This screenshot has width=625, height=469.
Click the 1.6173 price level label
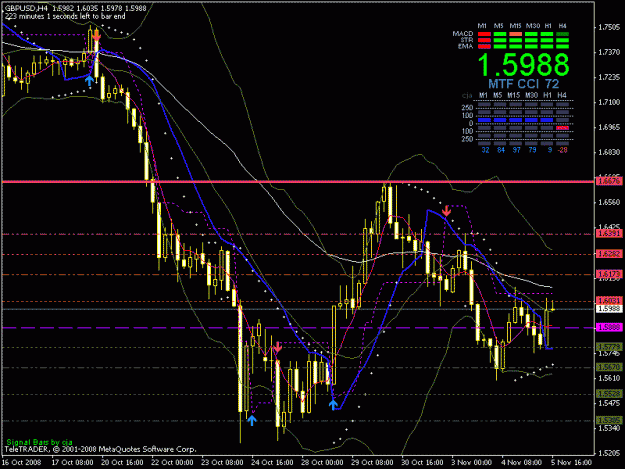[609, 274]
